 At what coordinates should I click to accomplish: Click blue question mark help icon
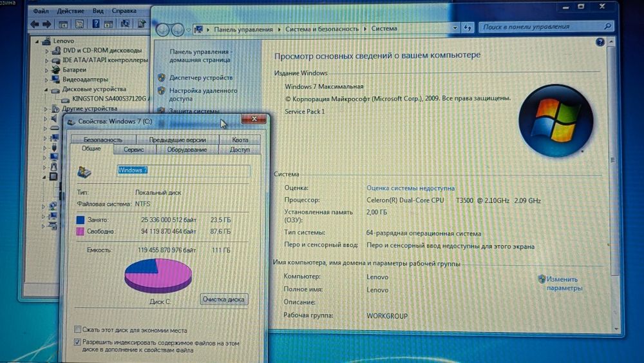point(96,24)
